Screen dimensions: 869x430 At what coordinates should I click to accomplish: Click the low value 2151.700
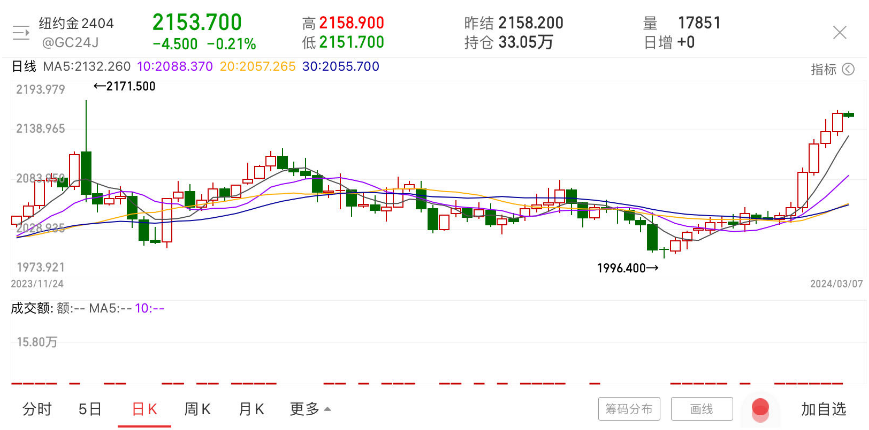click(x=352, y=42)
